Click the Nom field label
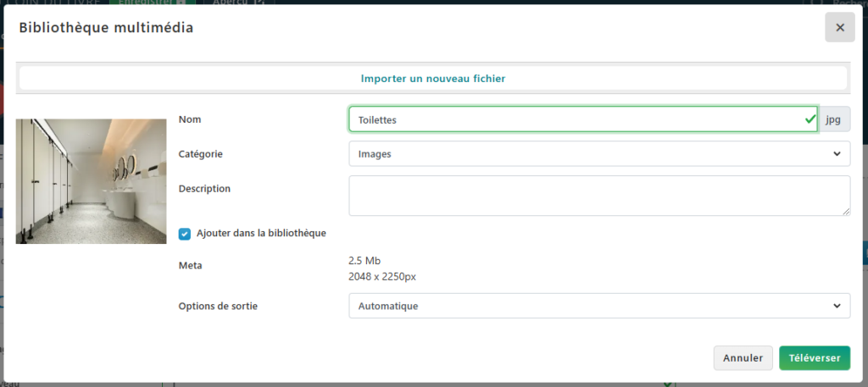The image size is (868, 387). coord(190,119)
